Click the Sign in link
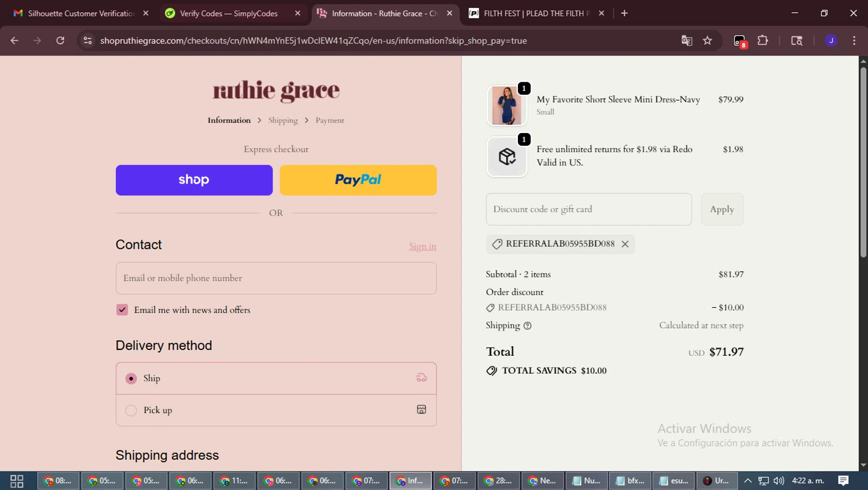The image size is (868, 490). click(422, 246)
